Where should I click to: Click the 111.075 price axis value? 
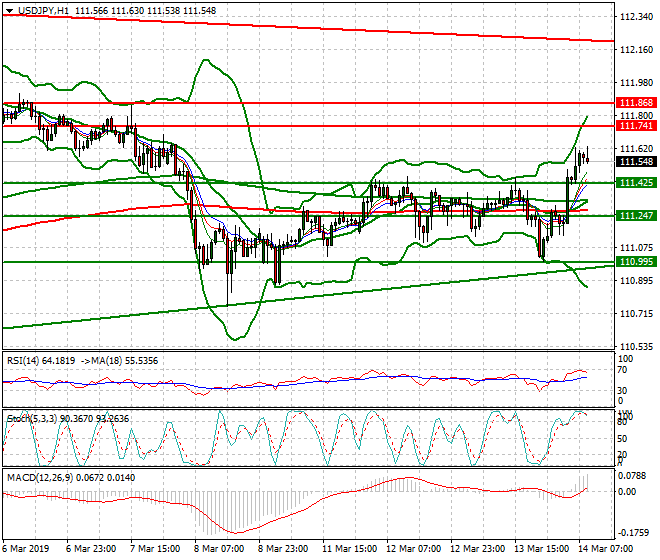click(x=636, y=248)
